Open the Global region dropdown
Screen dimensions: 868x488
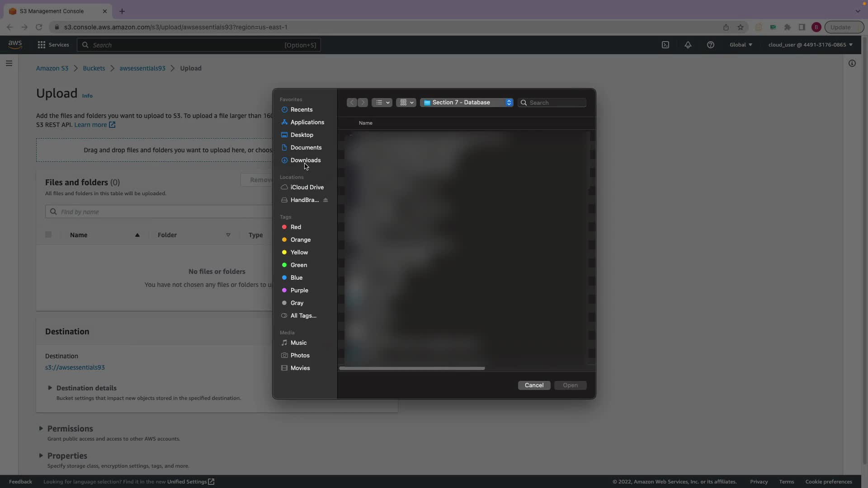741,45
